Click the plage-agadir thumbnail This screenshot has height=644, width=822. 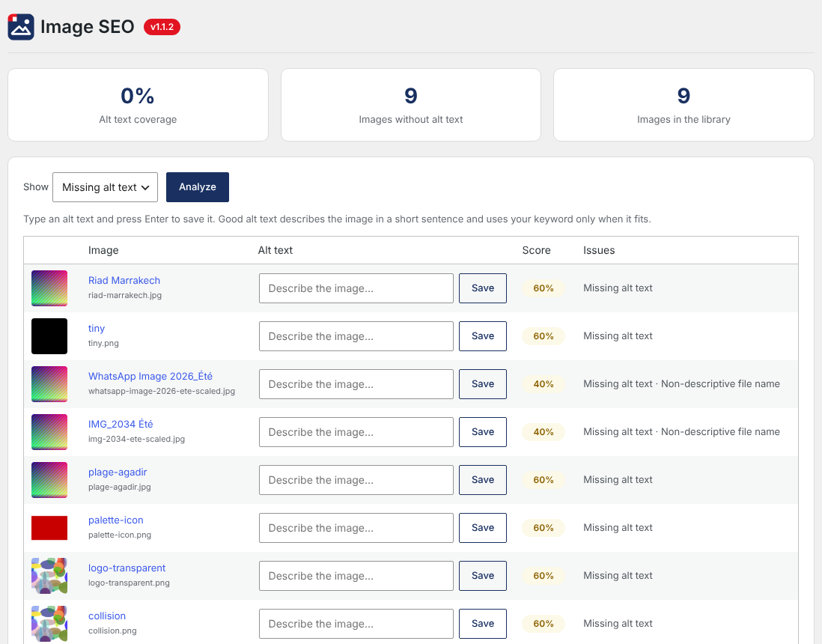click(x=49, y=480)
